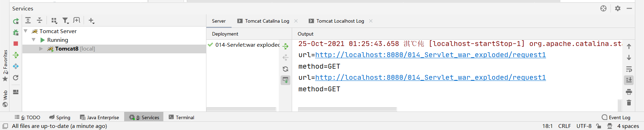The height and width of the screenshot is (130, 644).
Task: Open the layout options icon
Action: [16, 92]
